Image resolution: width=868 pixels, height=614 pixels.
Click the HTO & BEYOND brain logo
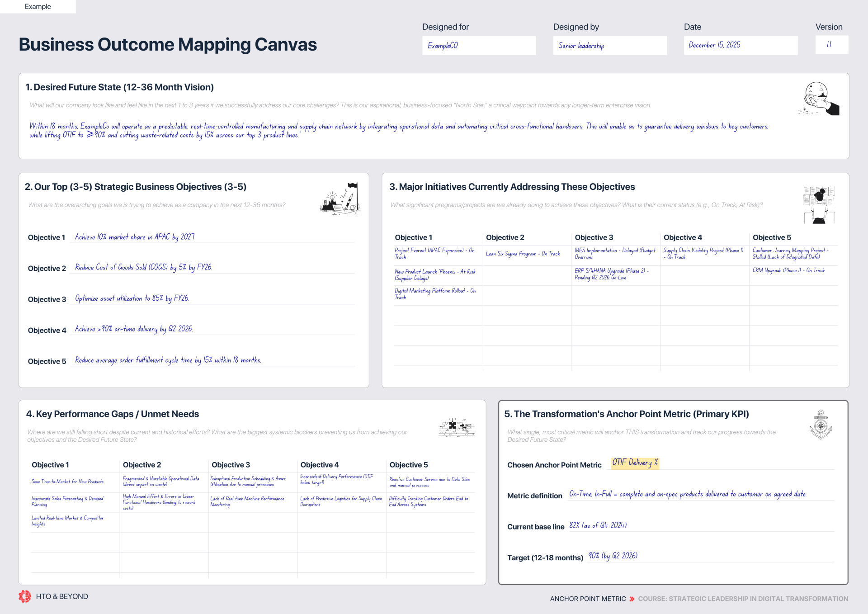tap(25, 596)
